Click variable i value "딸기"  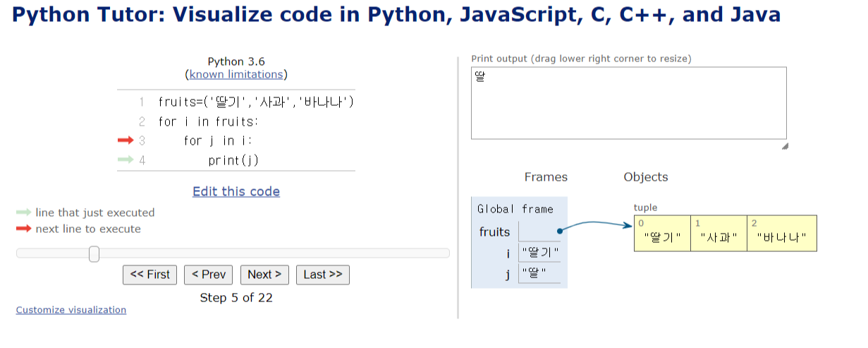[x=539, y=253]
